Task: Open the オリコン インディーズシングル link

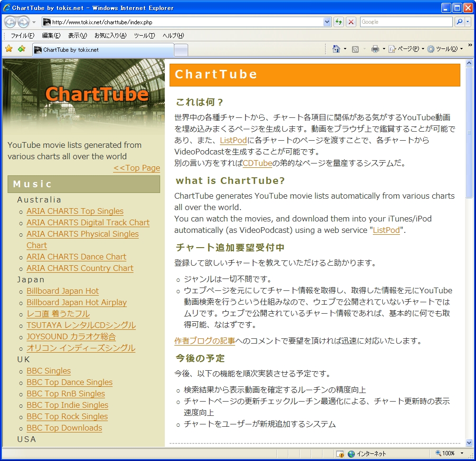Action: click(x=81, y=348)
